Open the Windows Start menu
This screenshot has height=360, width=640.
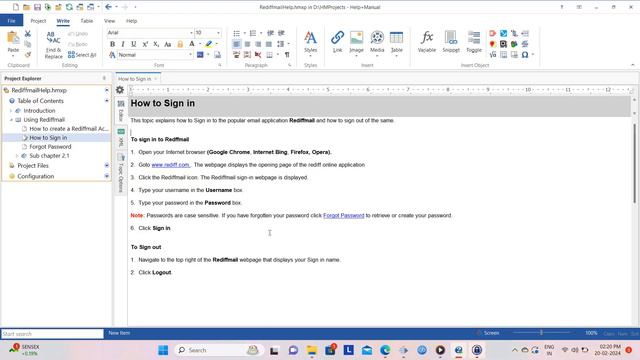click(163, 350)
